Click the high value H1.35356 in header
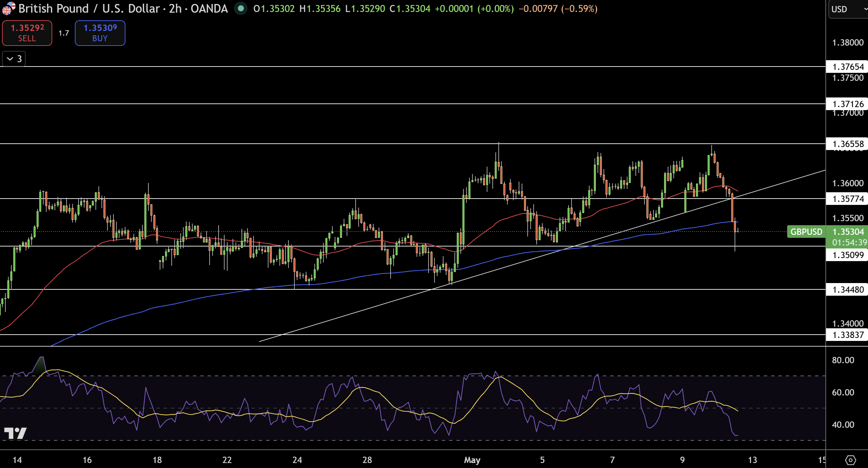This screenshot has width=868, height=468. coord(320,8)
